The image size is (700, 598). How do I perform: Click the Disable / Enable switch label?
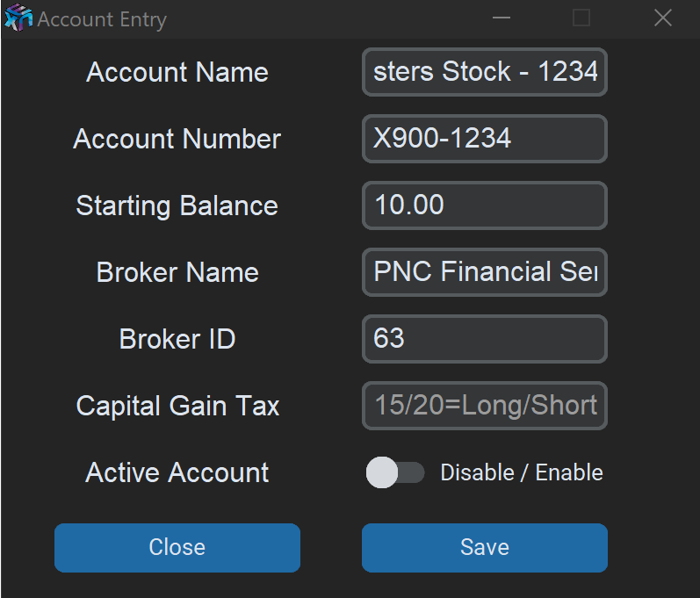pyautogui.click(x=521, y=473)
